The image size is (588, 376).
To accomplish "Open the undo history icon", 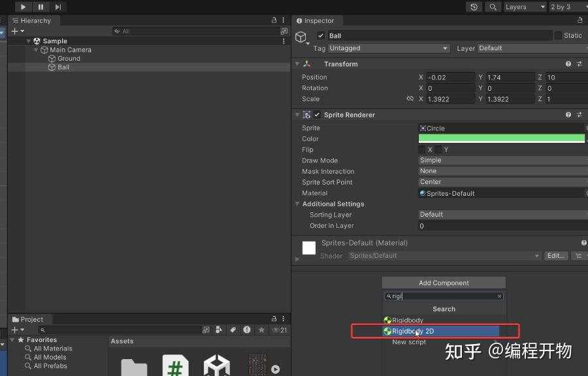I will [x=474, y=7].
